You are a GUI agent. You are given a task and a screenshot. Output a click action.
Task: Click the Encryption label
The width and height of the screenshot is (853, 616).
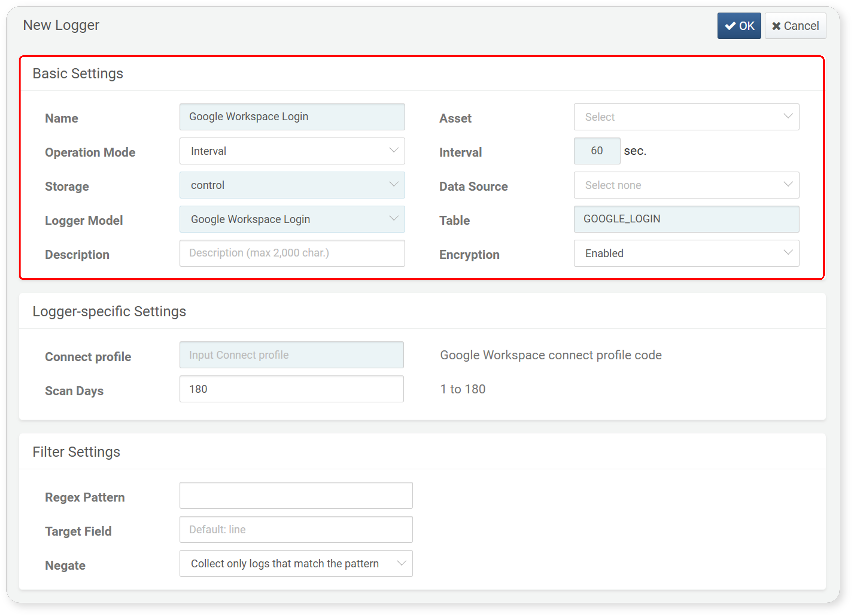pyautogui.click(x=469, y=255)
